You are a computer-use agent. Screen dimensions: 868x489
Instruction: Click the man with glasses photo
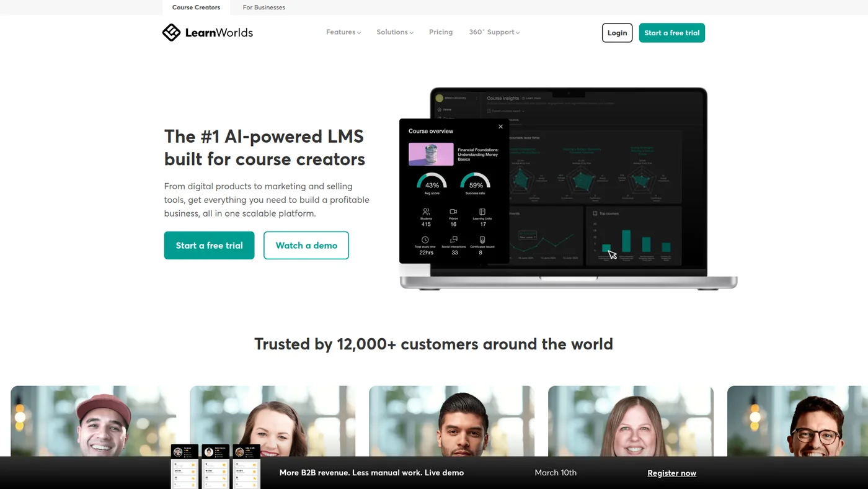(x=797, y=422)
